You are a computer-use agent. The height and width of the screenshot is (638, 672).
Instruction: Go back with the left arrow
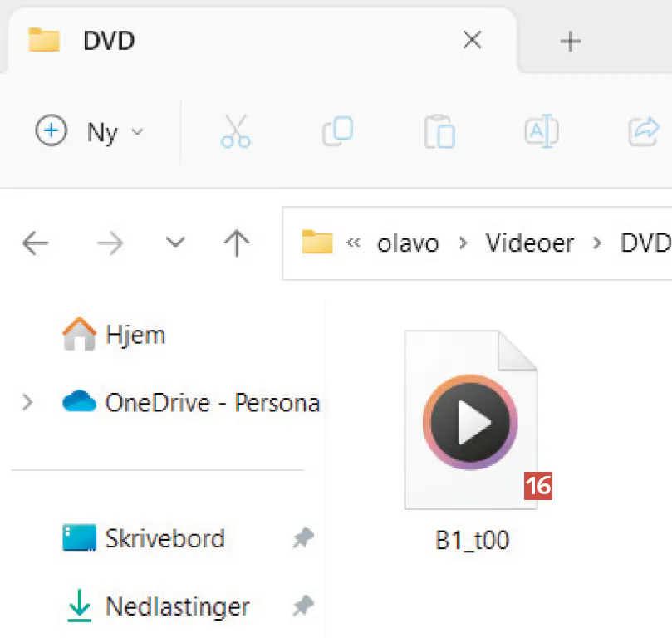click(x=35, y=243)
